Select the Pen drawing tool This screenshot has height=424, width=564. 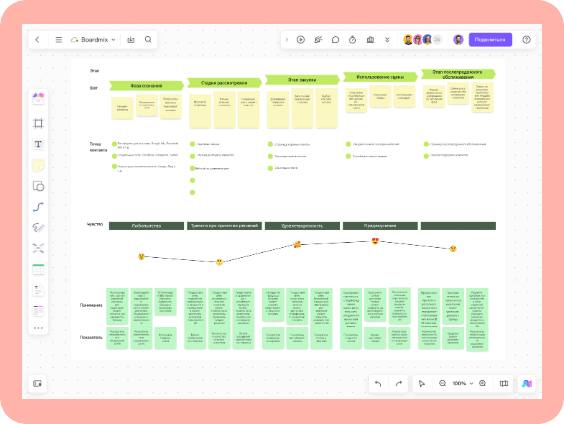point(38,228)
